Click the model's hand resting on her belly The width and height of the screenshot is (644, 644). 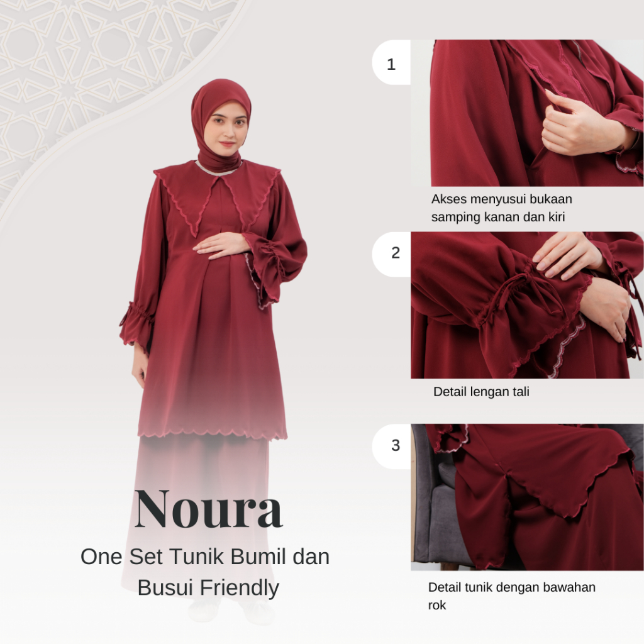click(221, 247)
